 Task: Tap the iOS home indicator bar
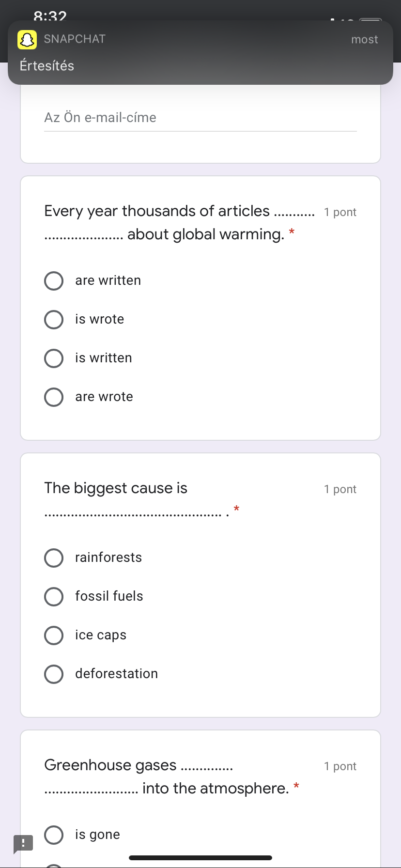pos(200,858)
